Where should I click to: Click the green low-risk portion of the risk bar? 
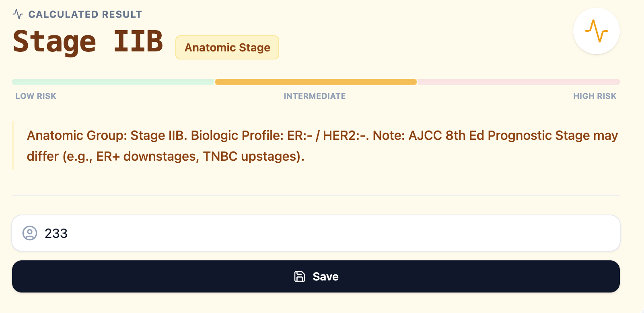point(113,82)
